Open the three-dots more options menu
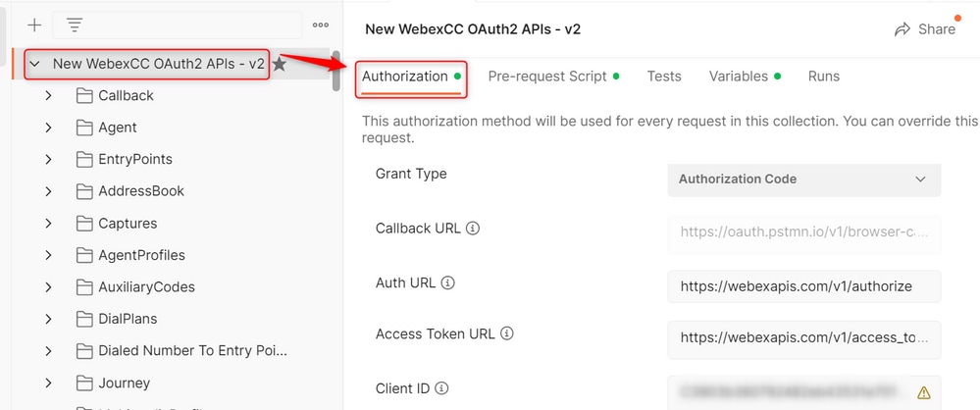 321,26
